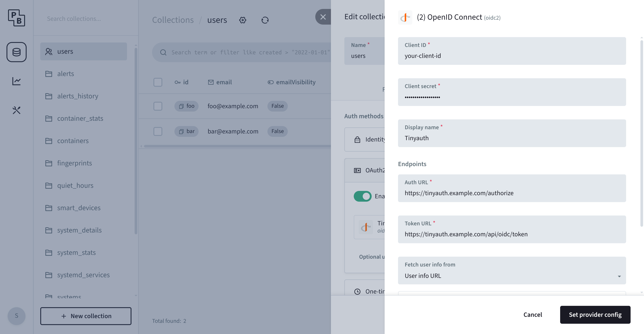The height and width of the screenshot is (334, 644).
Task: Click the collection Name field
Action: point(364,51)
